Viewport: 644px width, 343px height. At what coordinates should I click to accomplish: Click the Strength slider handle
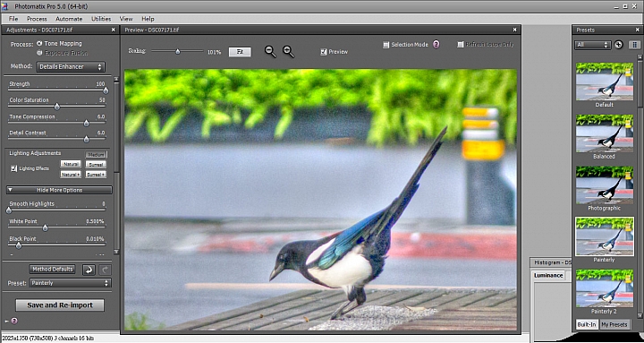(106, 90)
